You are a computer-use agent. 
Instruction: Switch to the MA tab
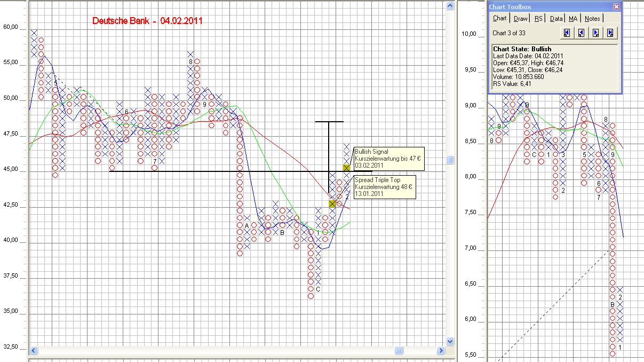point(573,19)
